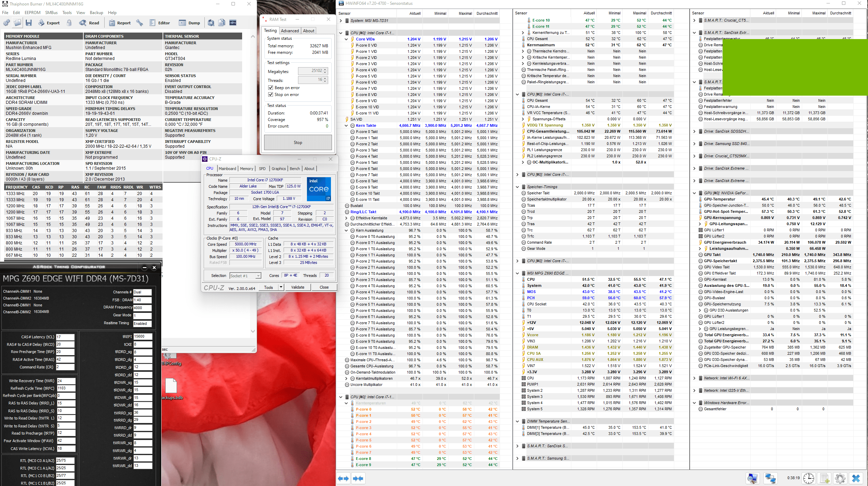Open the CPU-Z Tools dropdown arrow
This screenshot has height=486, width=868.
pyautogui.click(x=281, y=287)
